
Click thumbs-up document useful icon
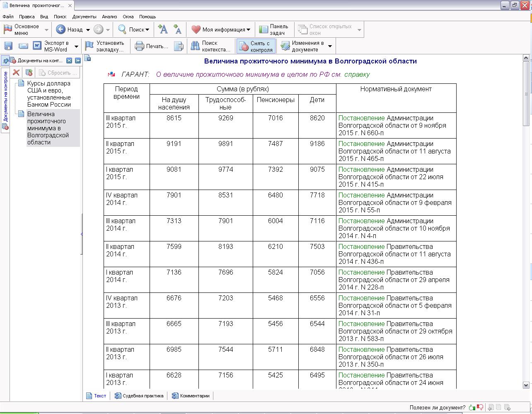pos(472,407)
